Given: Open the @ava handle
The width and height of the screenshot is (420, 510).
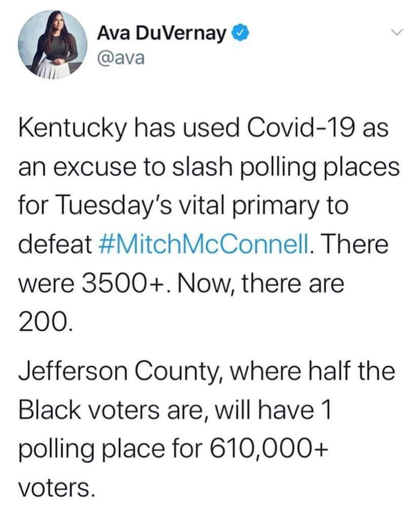Looking at the screenshot, I should pyautogui.click(x=120, y=59).
